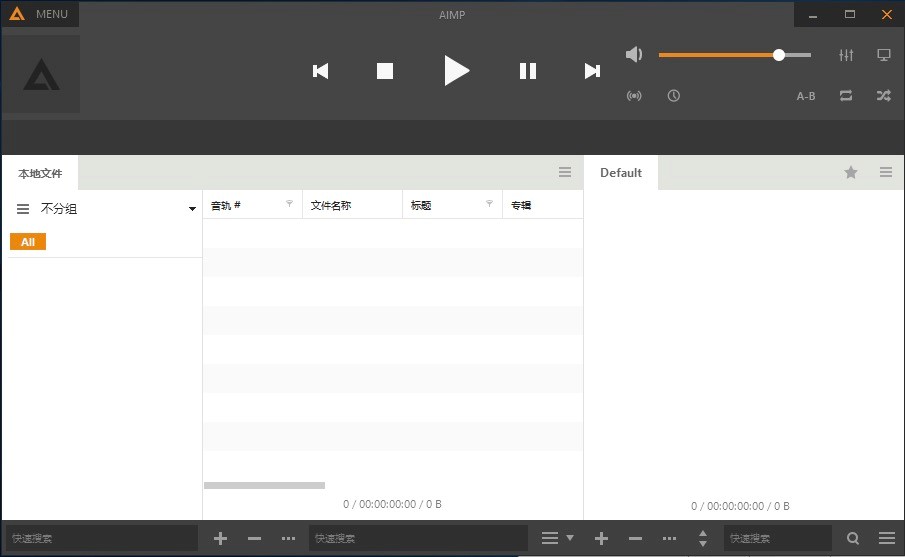This screenshot has height=557, width=905.
Task: Click the playlist 快速搜索 search field
Action: click(x=777, y=538)
